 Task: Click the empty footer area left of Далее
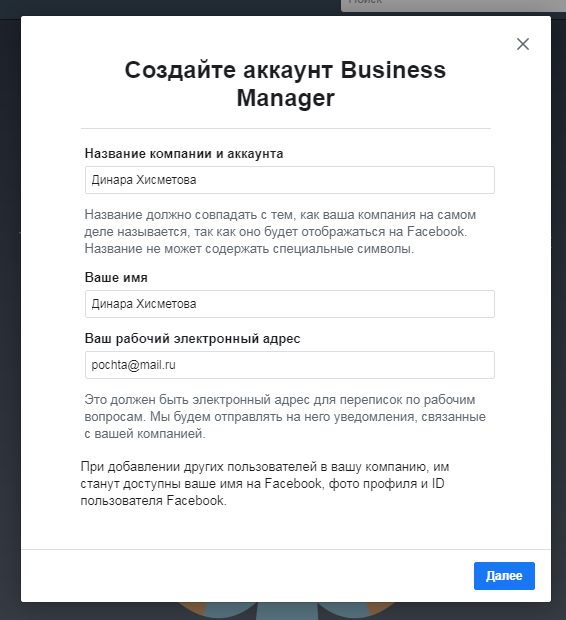pos(247,576)
